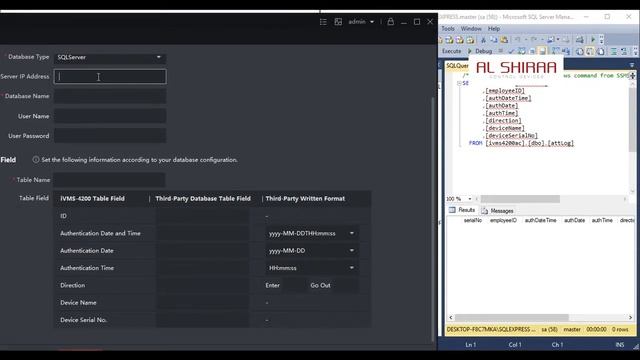
Task: Click the Redo icon in SSMS toolbar
Action: click(534, 40)
